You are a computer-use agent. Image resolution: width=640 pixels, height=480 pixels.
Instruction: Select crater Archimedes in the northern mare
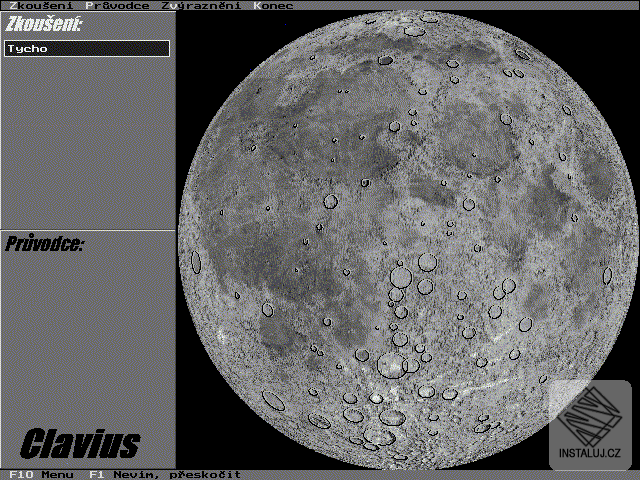[394, 126]
